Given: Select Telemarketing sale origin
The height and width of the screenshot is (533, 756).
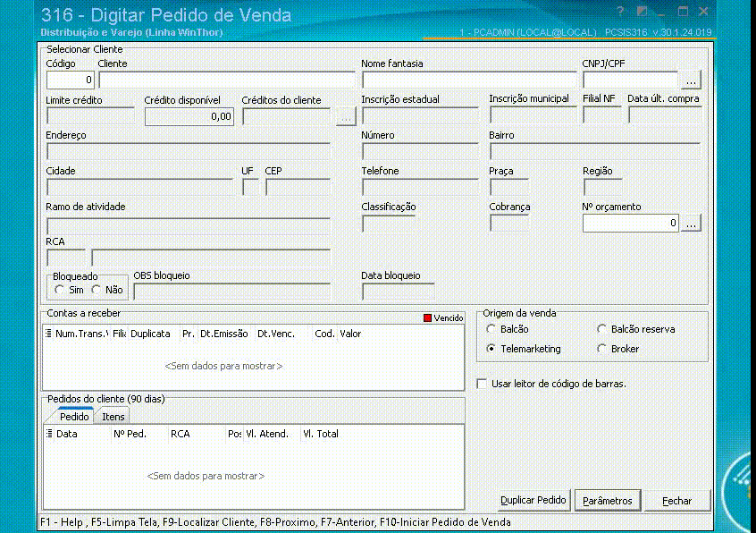Looking at the screenshot, I should click(491, 348).
